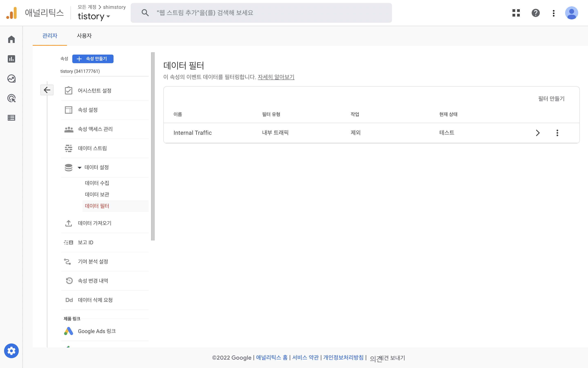The image size is (588, 368).
Task: Click the 속성 만들기 button
Action: 93,59
